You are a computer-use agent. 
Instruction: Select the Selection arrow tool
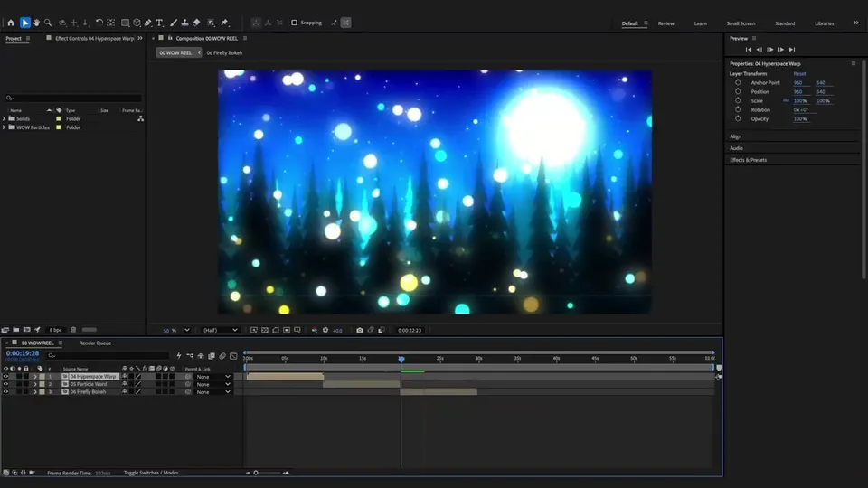25,23
